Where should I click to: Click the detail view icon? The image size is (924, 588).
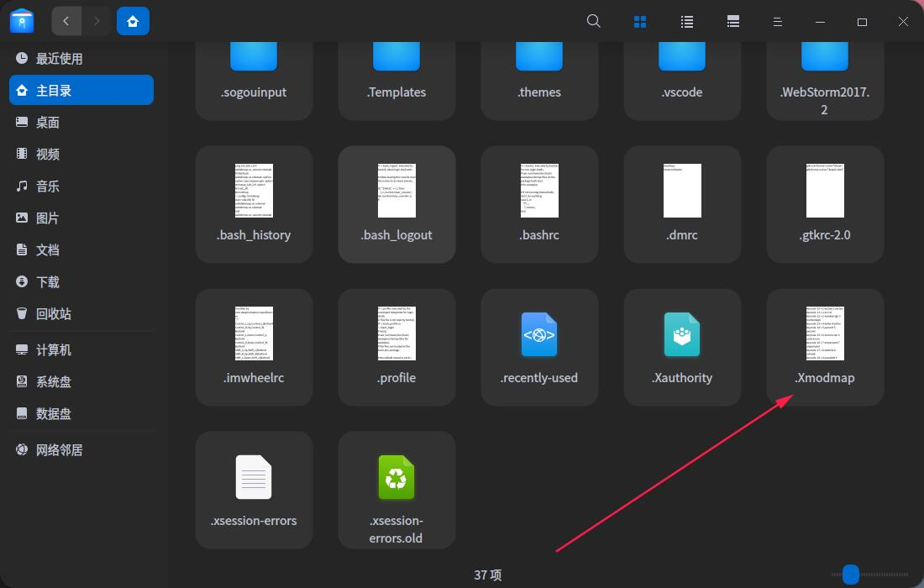(x=732, y=21)
